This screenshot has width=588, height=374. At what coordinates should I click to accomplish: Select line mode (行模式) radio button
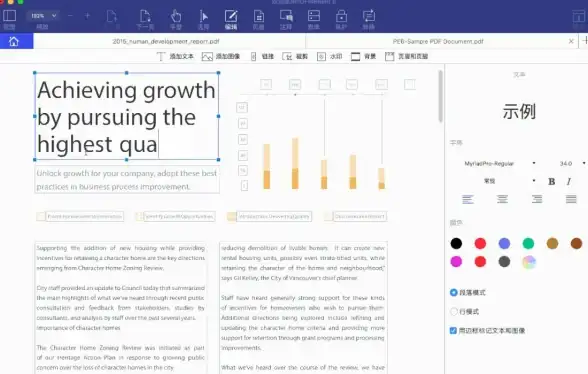pos(453,311)
